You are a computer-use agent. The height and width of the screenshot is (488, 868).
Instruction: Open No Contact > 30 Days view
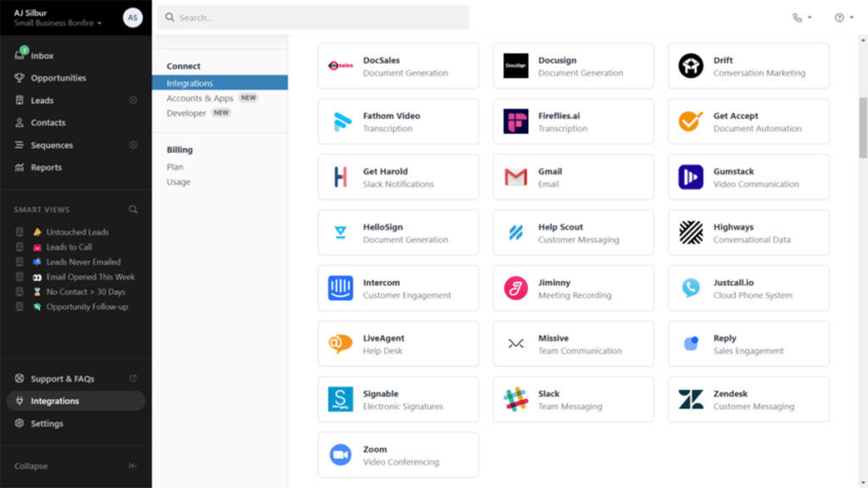tap(86, 291)
